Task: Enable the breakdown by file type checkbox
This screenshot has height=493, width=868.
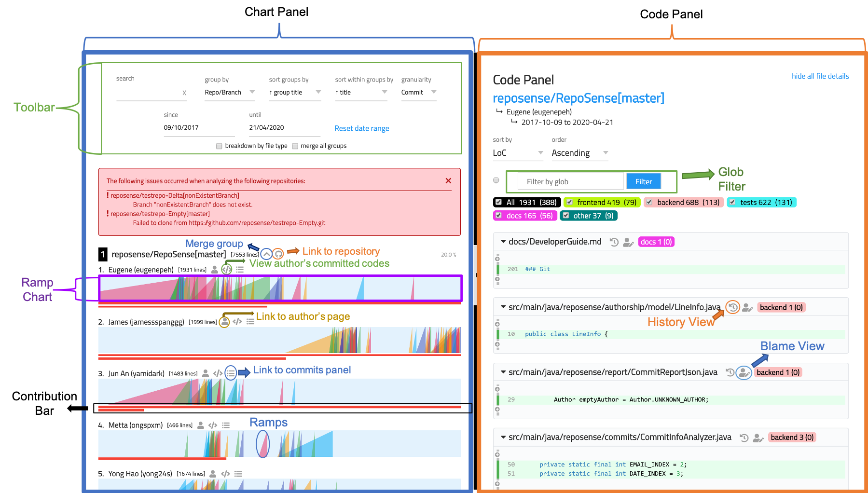Action: 219,146
